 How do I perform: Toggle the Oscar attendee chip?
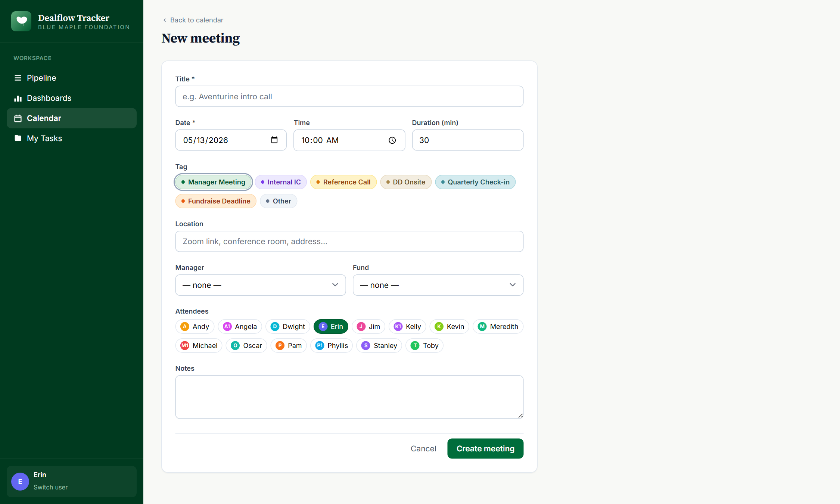[x=246, y=345]
